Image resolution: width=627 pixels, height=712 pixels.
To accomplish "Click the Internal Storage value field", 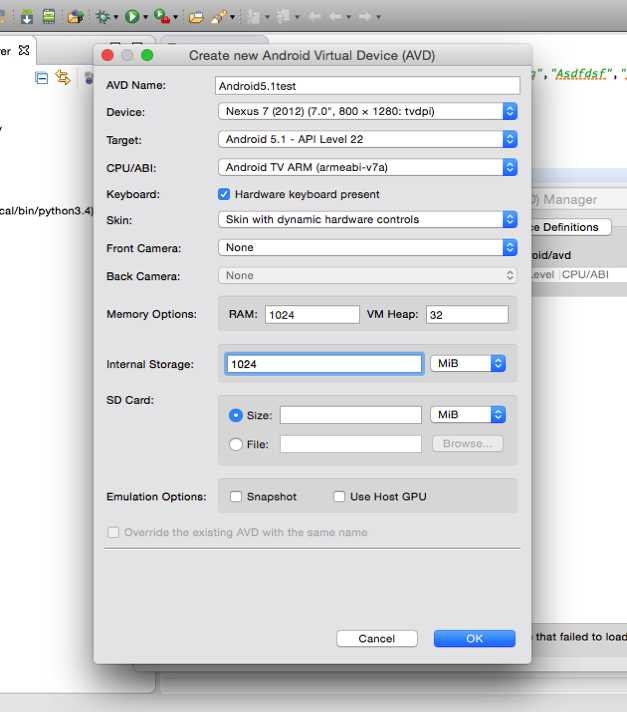I will pyautogui.click(x=325, y=364).
